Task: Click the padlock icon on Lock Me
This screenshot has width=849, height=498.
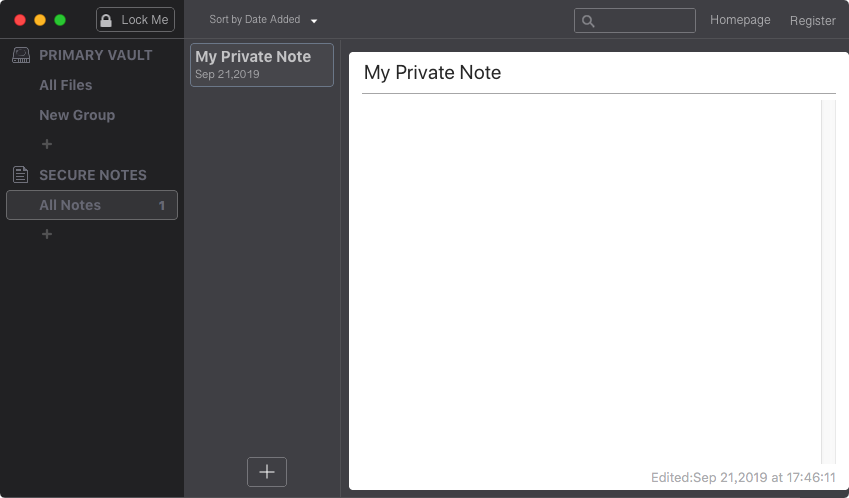Action: click(x=106, y=21)
